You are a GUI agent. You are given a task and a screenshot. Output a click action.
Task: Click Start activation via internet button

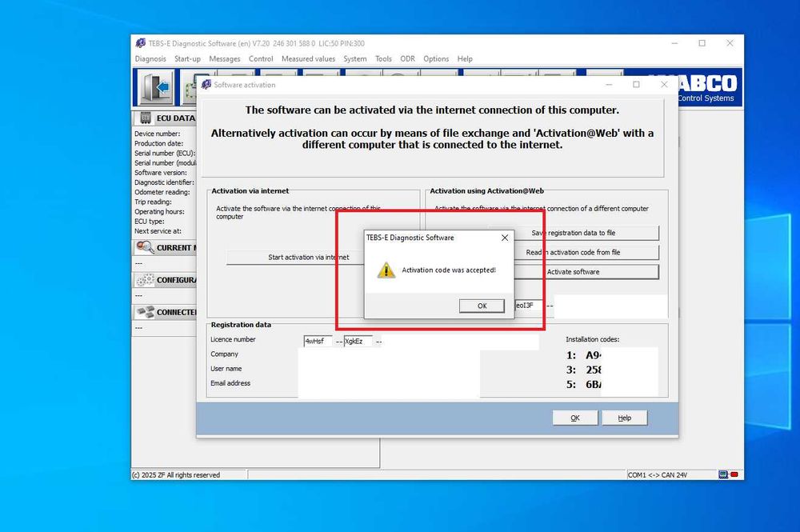click(x=295, y=257)
